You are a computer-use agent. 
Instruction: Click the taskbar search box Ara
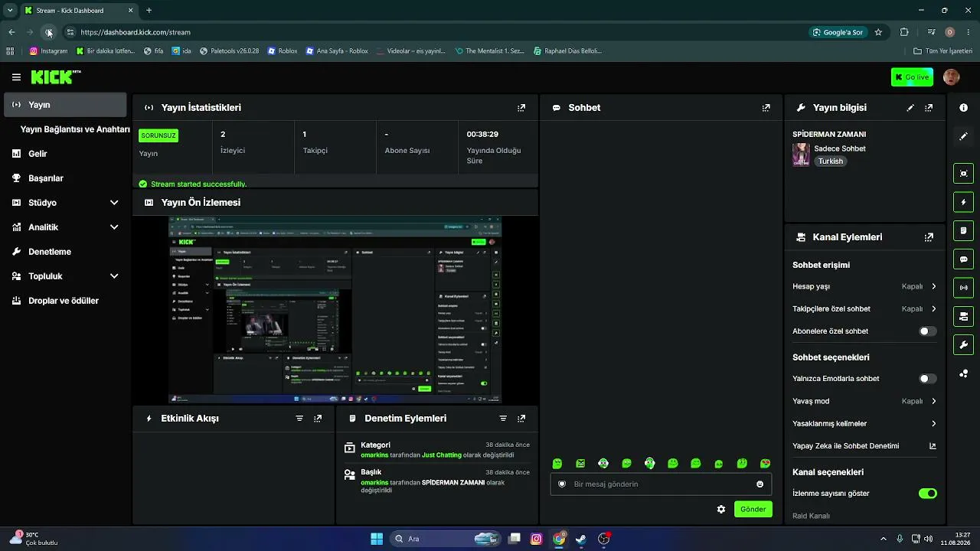coord(446,539)
